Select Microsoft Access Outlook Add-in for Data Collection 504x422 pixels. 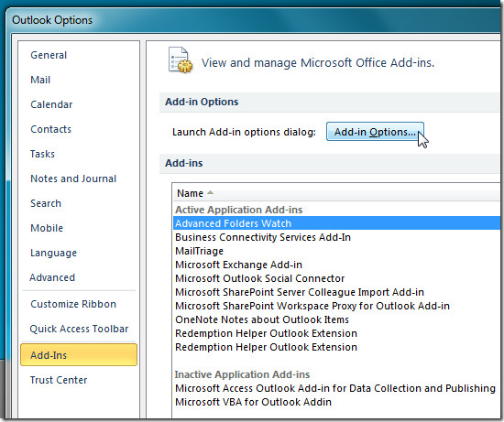point(337,388)
